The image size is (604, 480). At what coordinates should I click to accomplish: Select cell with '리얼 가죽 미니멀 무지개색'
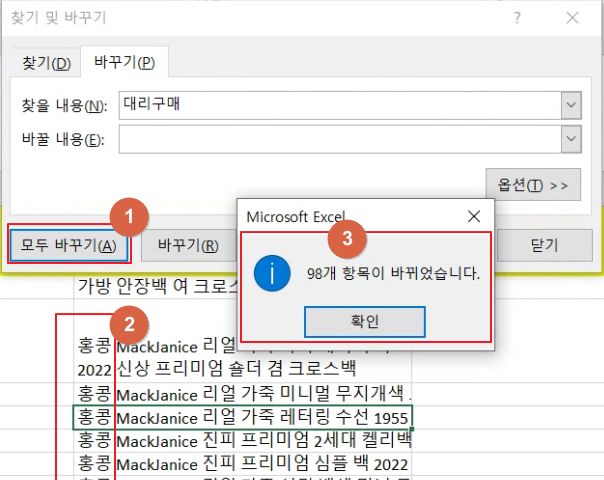pos(243,394)
